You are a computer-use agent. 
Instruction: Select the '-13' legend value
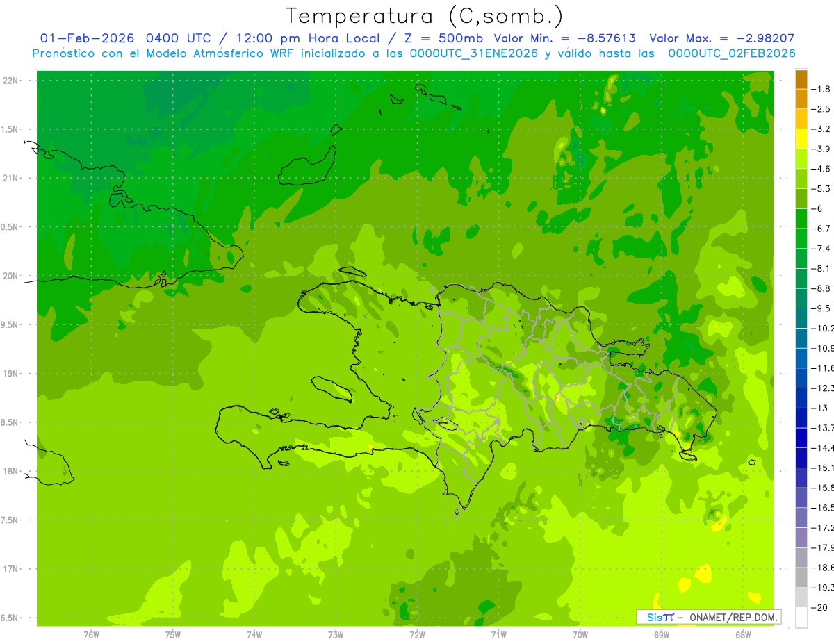pyautogui.click(x=820, y=408)
